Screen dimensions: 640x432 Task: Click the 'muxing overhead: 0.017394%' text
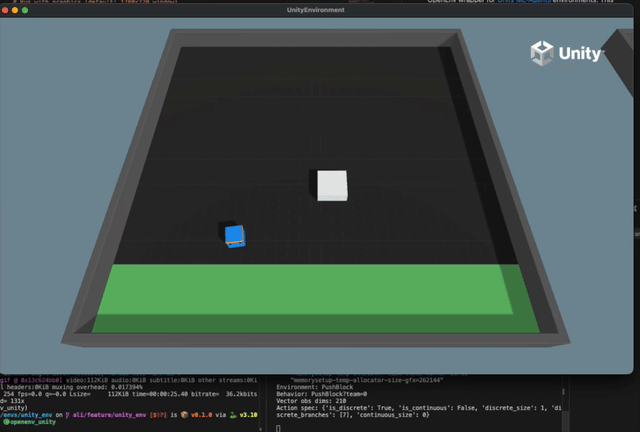pos(97,387)
